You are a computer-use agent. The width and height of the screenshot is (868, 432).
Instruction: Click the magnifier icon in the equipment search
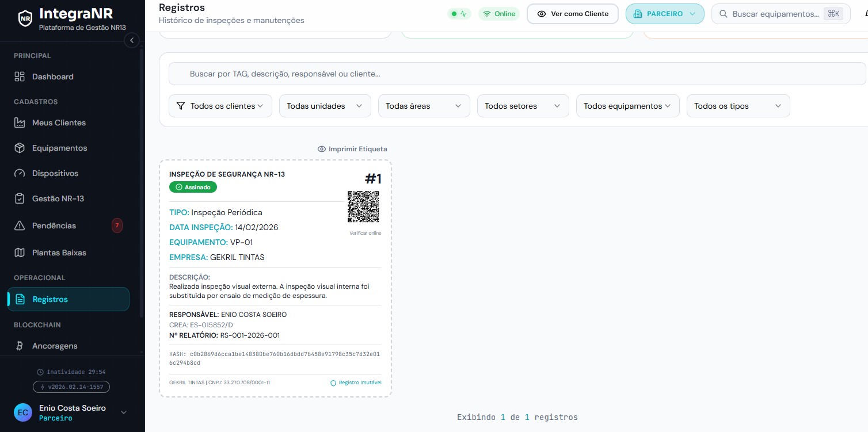723,14
